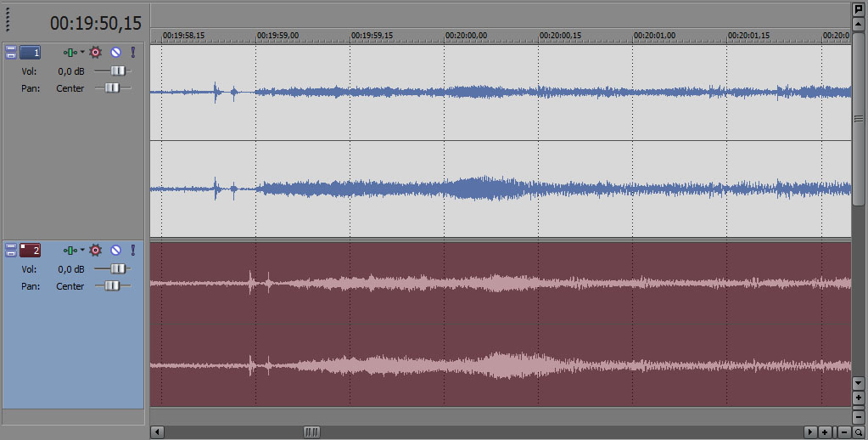
Task: Click the vertical scrollbar thumb
Action: (859, 119)
